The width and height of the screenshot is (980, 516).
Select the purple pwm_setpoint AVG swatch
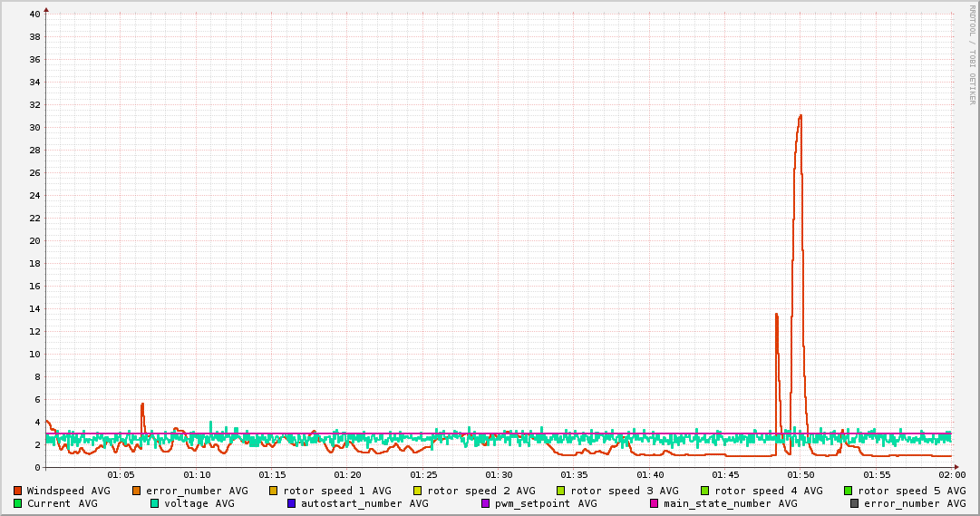tap(486, 503)
